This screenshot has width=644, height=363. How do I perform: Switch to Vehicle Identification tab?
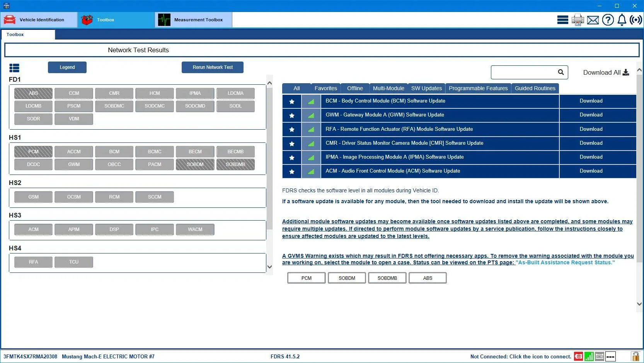tap(39, 20)
